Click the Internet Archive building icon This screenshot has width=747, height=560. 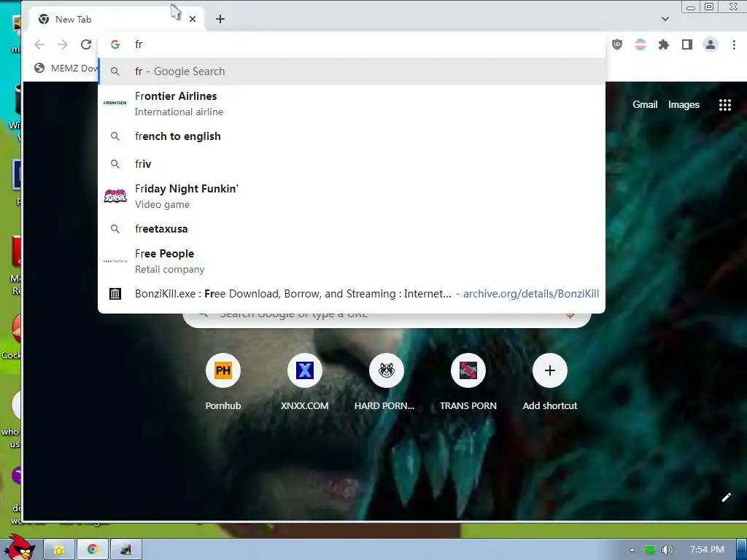[115, 294]
